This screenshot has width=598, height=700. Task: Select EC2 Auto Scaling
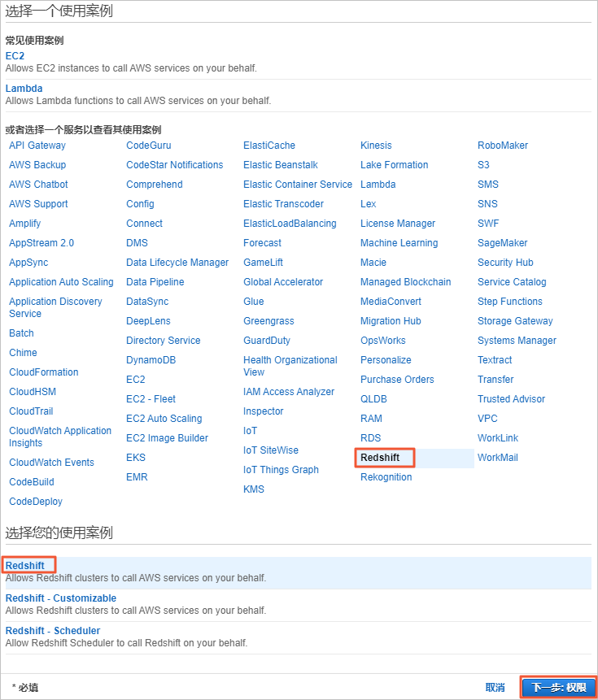pos(164,419)
